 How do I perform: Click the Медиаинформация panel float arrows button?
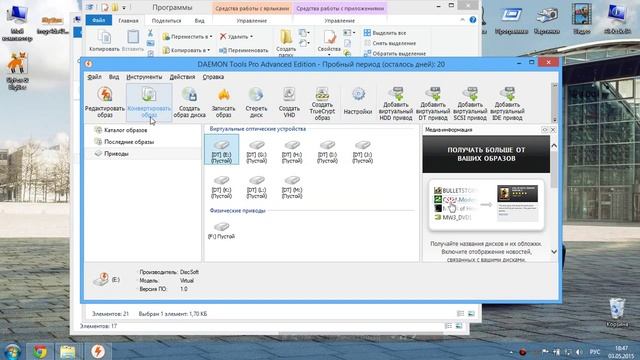coord(544,130)
